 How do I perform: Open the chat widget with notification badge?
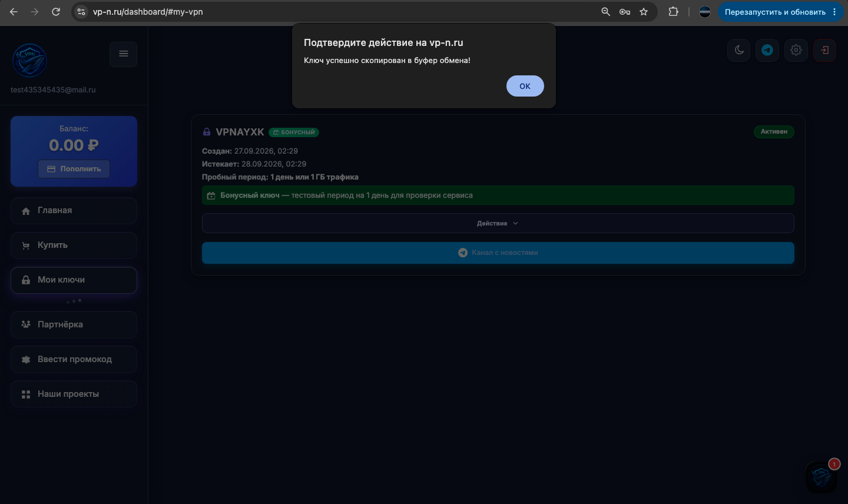pos(821,476)
